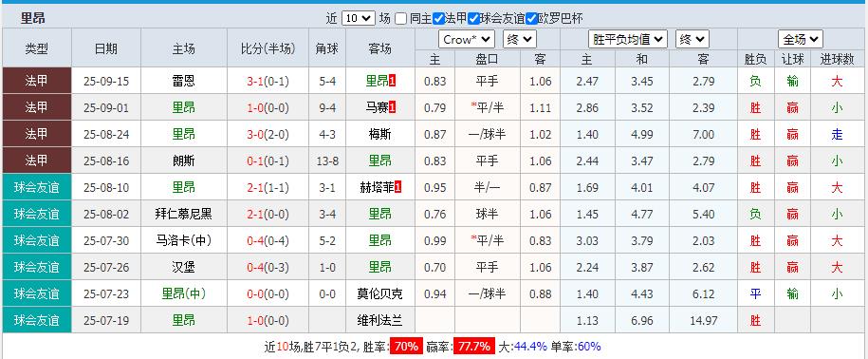Open the 0-1(0-1) score of 朗斯 match
This screenshot has height=359, width=868.
point(268,161)
